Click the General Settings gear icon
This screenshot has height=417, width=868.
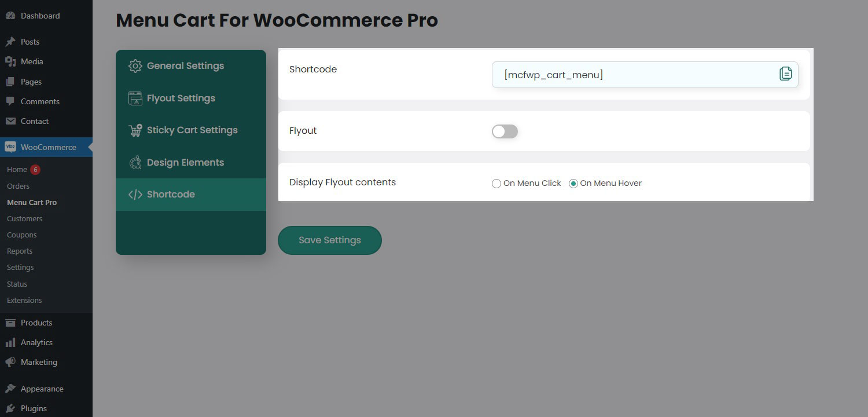pos(135,66)
